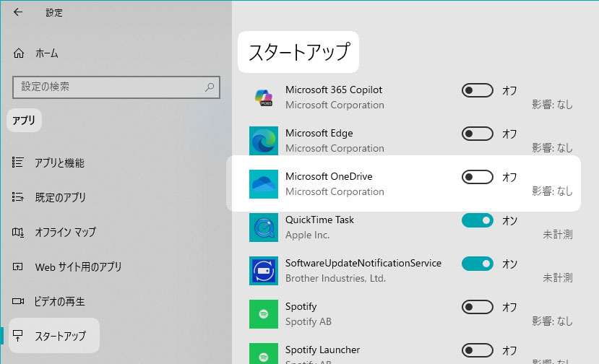Go to ホーム in Settings

point(46,53)
